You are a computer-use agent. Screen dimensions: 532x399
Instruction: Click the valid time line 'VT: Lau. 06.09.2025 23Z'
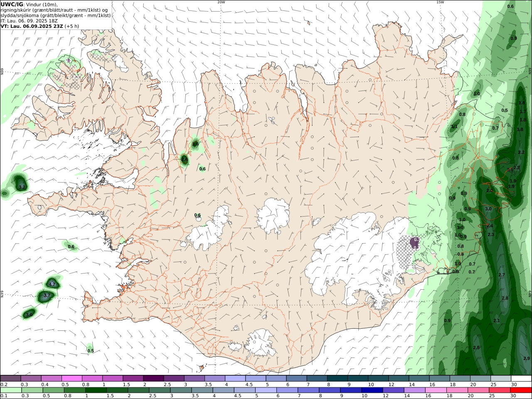tap(32, 26)
